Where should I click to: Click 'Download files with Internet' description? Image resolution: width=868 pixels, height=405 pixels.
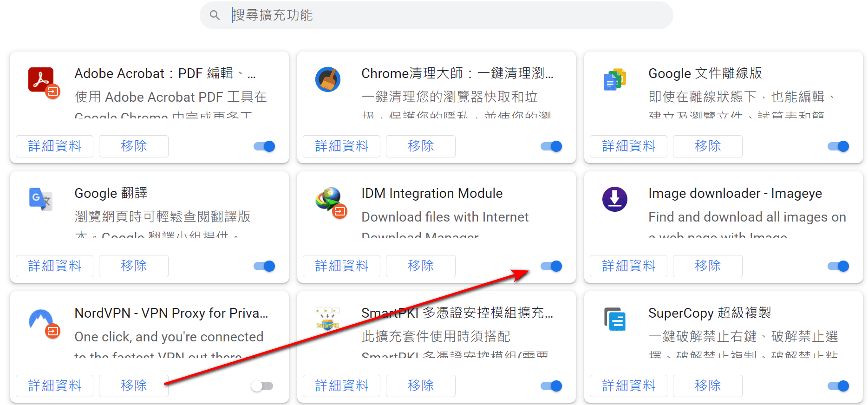[445, 217]
